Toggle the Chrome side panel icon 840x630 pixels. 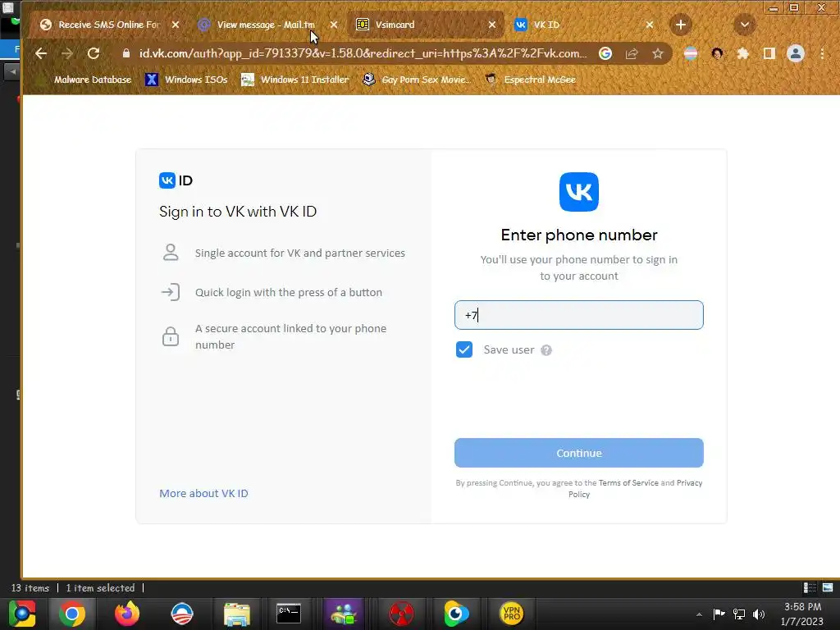point(769,53)
